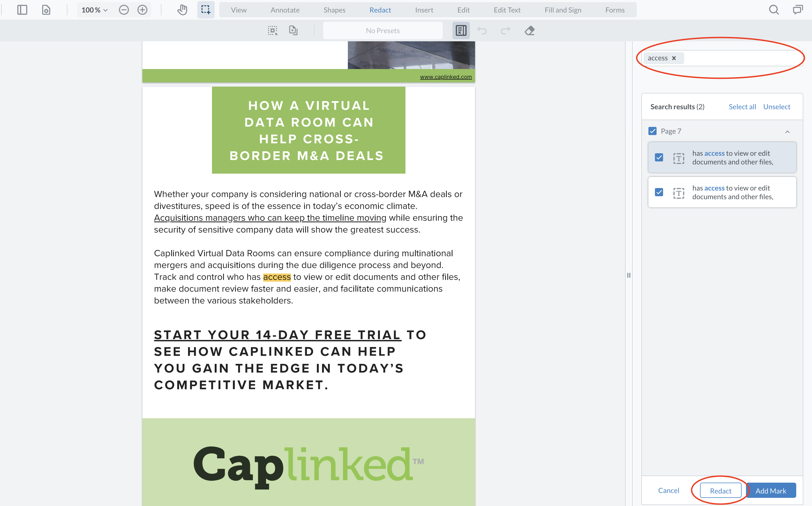Toggle the redaction search panel icon
The image size is (812, 506).
click(461, 30)
